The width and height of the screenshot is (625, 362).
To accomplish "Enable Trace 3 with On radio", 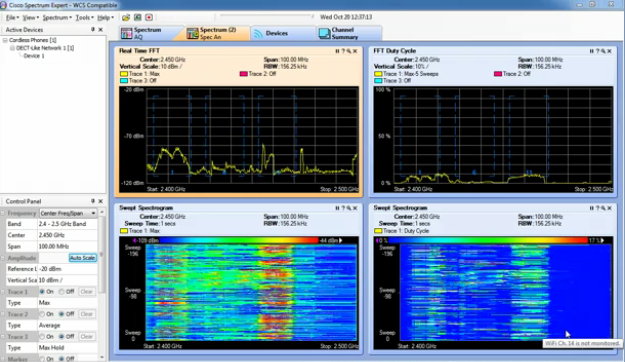I will [x=42, y=337].
